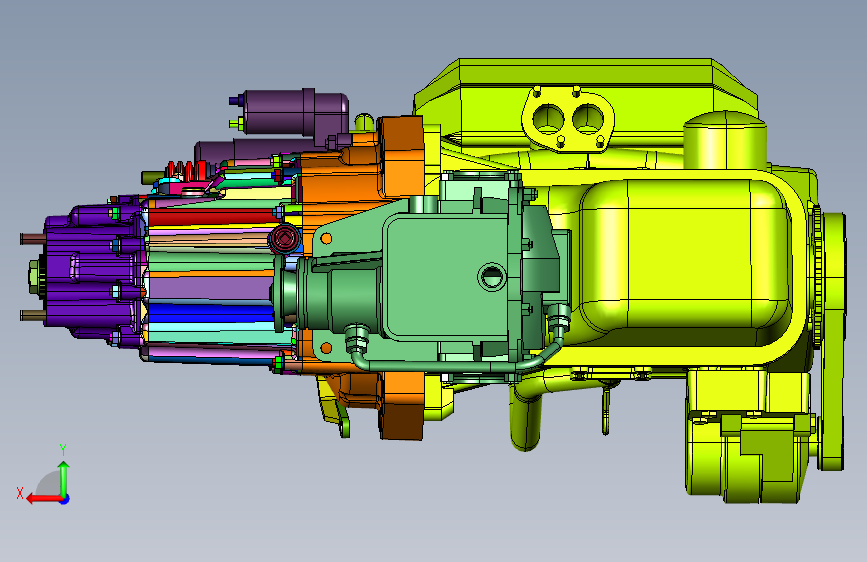
Task: Select the red round plug near orange housing
Action: pos(284,240)
